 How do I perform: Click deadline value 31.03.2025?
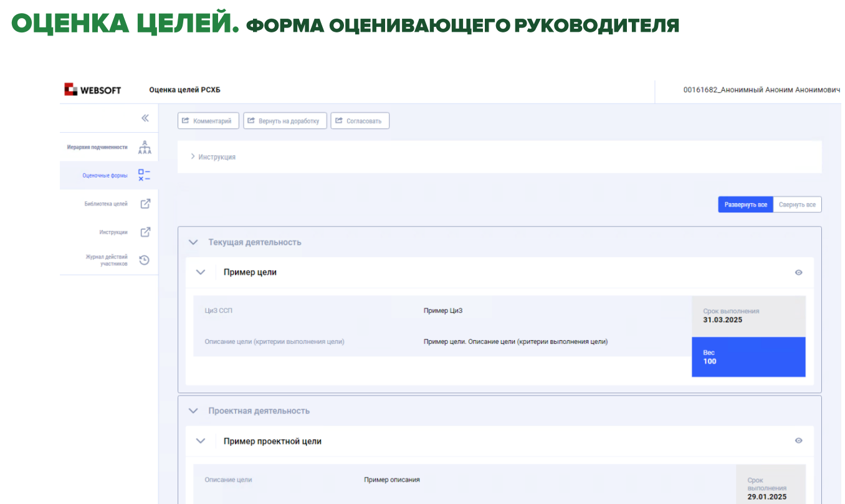(723, 320)
